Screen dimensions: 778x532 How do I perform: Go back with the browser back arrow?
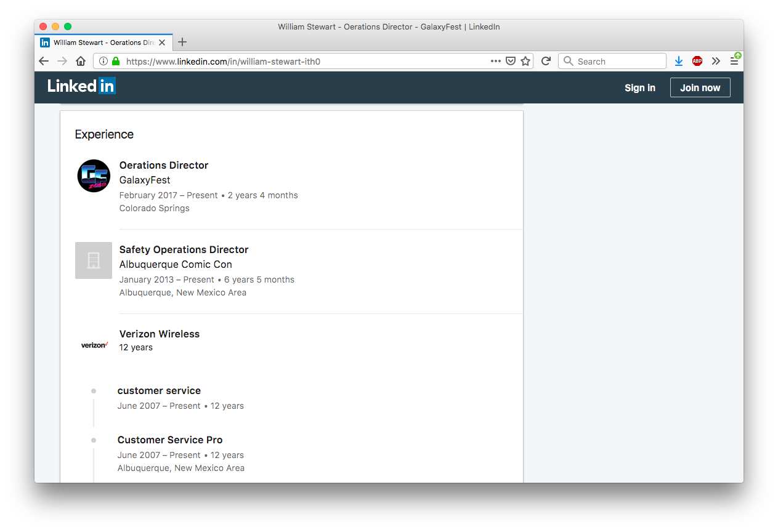pos(44,61)
